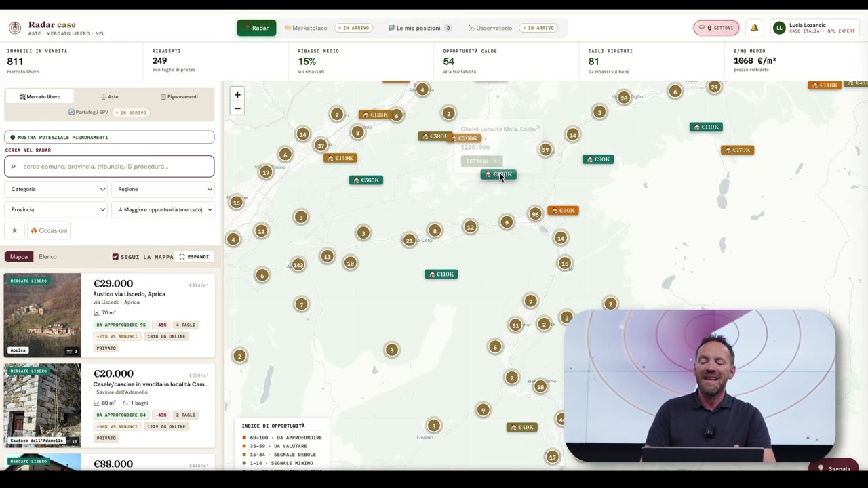
Task: Open the cluster of 29 properties
Action: [714, 87]
